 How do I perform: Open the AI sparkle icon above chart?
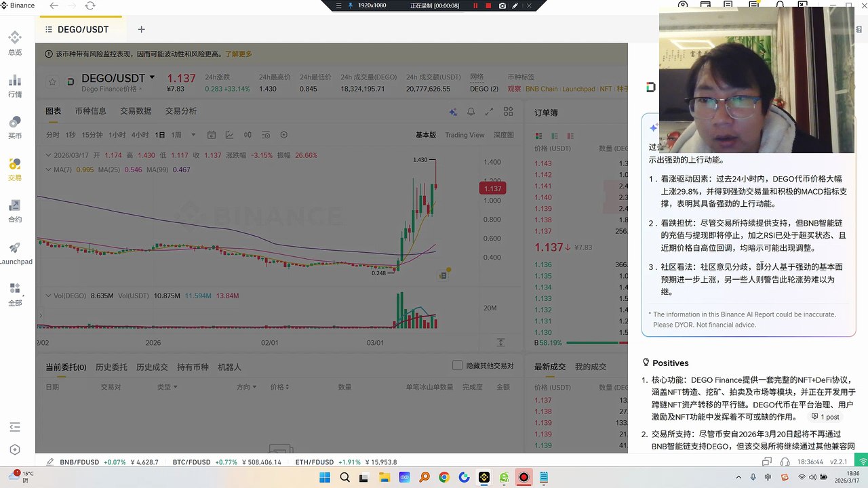click(452, 112)
